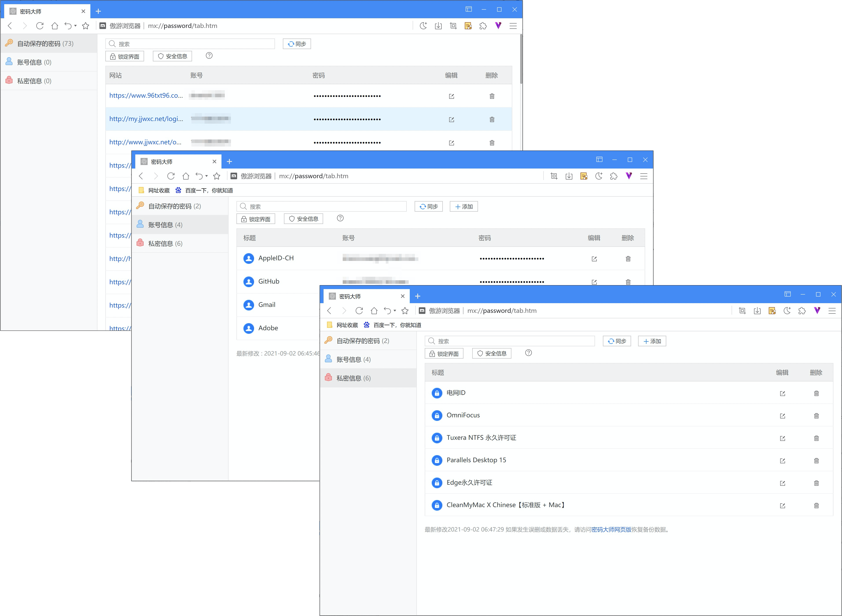Reload page in front window
Screen dimensions: 842x616
pyautogui.click(x=359, y=311)
